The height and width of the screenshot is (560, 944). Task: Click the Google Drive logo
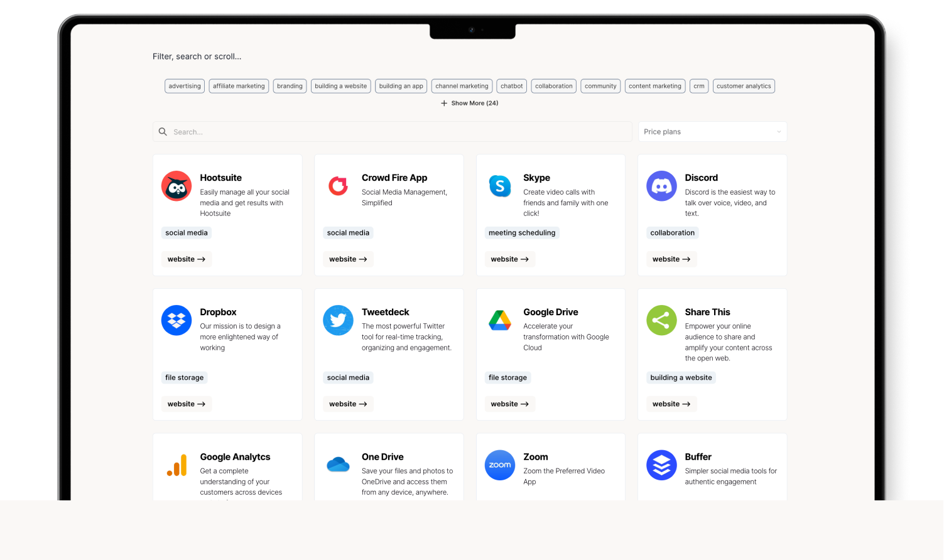(x=500, y=320)
